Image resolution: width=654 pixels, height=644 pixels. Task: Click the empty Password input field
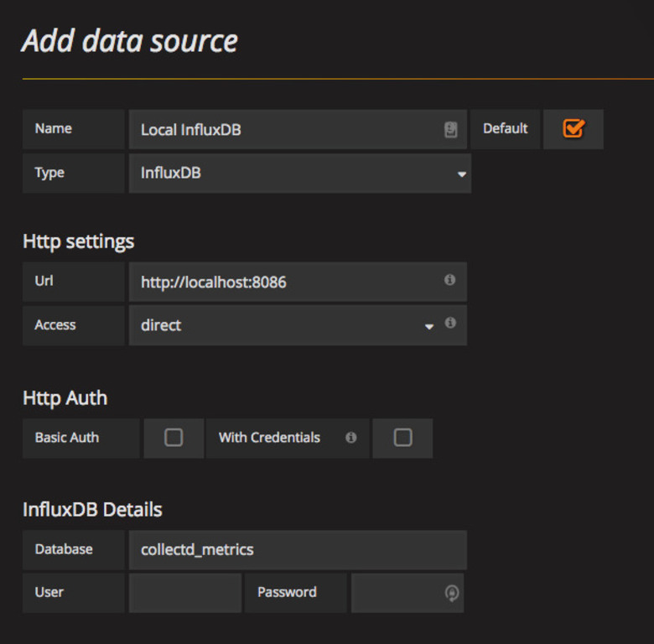click(407, 593)
